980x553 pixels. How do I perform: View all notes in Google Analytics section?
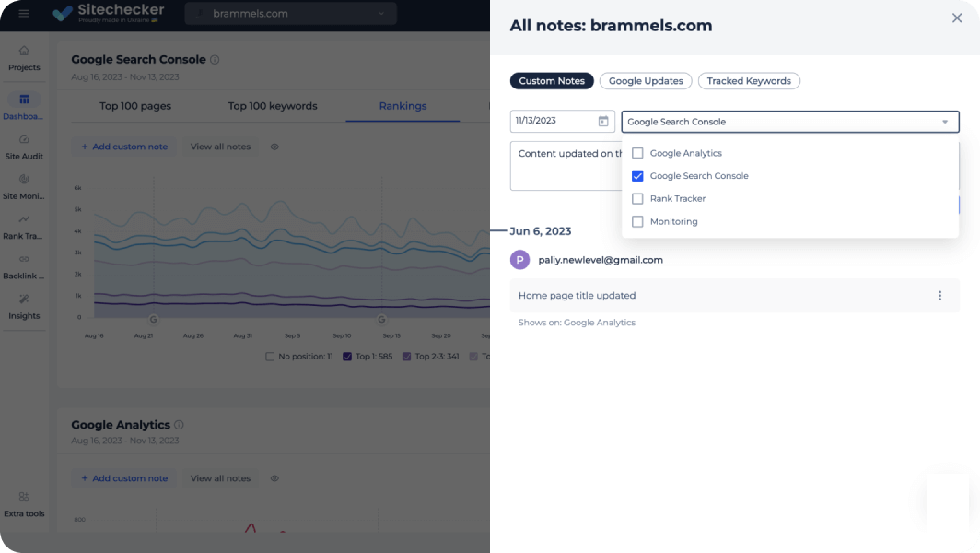[x=220, y=478]
